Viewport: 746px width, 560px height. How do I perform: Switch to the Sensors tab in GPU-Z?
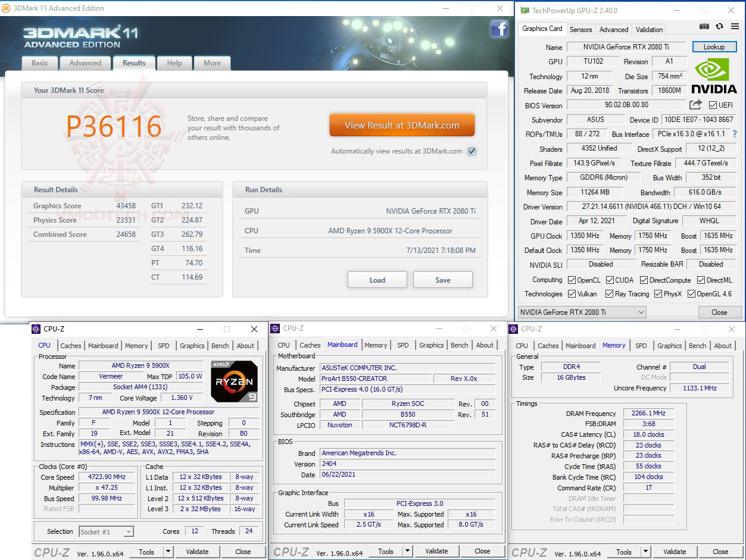[x=580, y=29]
